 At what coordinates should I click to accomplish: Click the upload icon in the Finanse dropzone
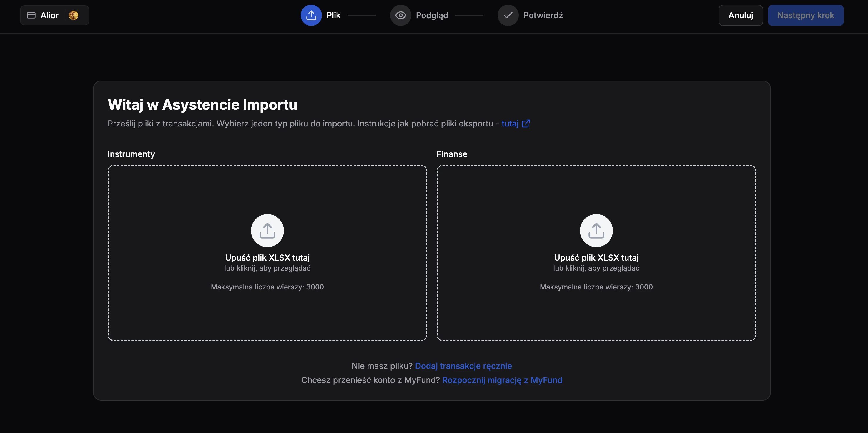(596, 231)
